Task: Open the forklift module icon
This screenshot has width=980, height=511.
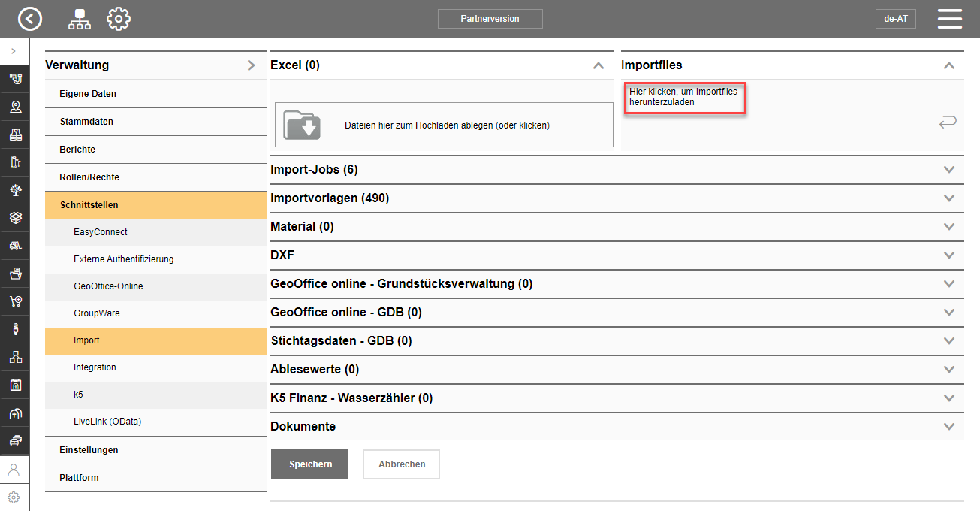Action: (15, 246)
